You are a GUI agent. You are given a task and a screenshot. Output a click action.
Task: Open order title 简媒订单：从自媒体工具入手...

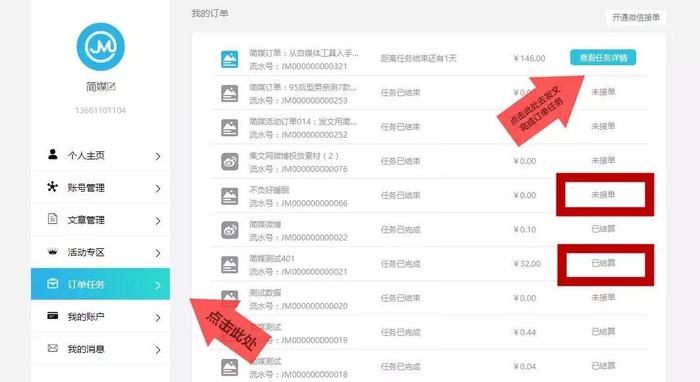[304, 53]
